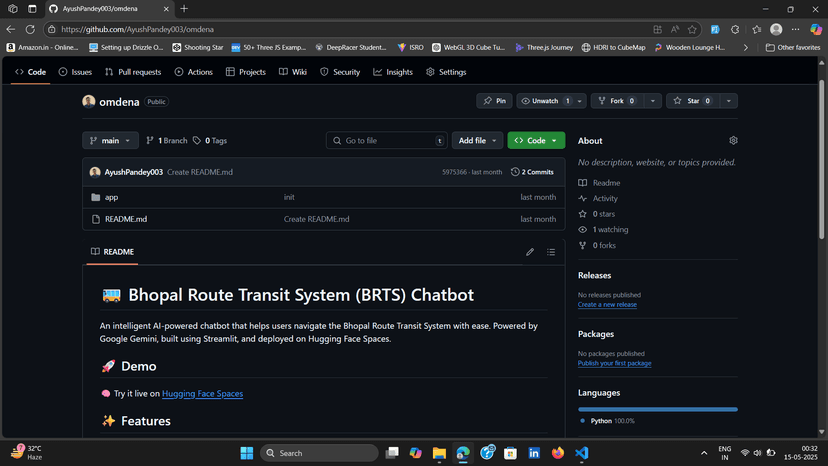The height and width of the screenshot is (466, 828).
Task: Pin the omdena repository
Action: coord(494,101)
